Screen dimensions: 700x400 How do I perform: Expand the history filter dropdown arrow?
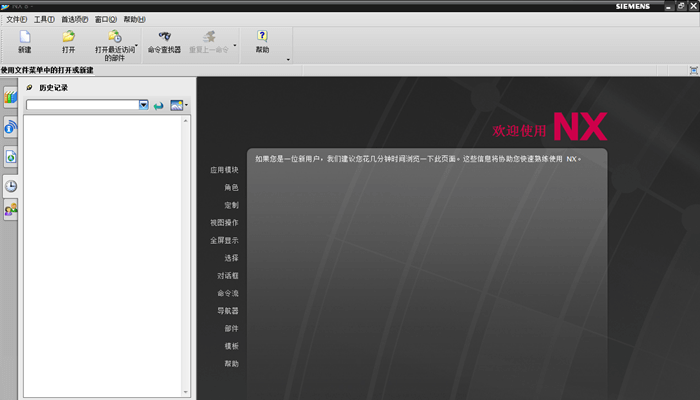point(143,105)
